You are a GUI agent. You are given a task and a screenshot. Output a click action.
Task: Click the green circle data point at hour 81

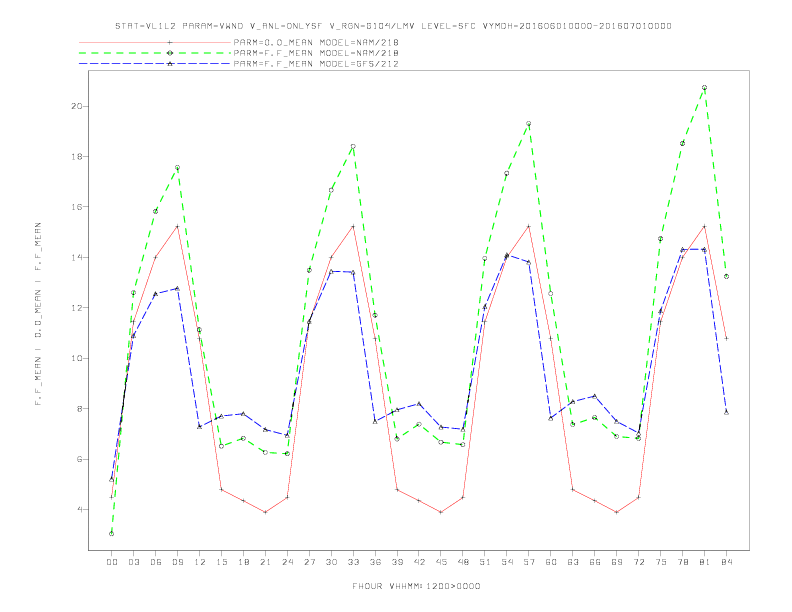(705, 87)
